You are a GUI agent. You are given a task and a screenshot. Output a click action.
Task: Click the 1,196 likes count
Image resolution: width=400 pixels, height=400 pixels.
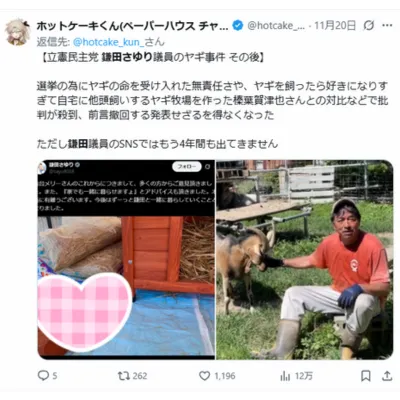click(225, 376)
